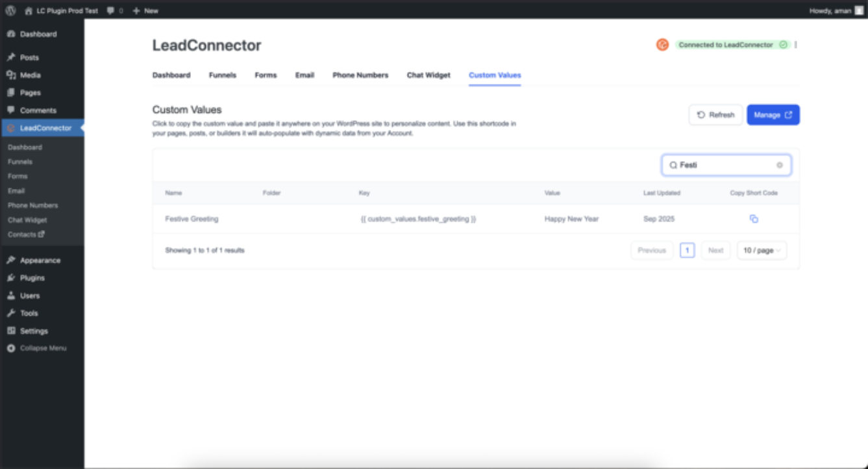Click the Comments sidebar icon
868x469 pixels.
click(x=11, y=110)
